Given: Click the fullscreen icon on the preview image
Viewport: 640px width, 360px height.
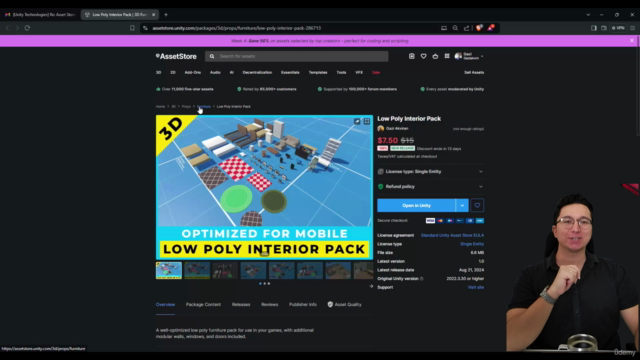Looking at the screenshot, I should 367,121.
